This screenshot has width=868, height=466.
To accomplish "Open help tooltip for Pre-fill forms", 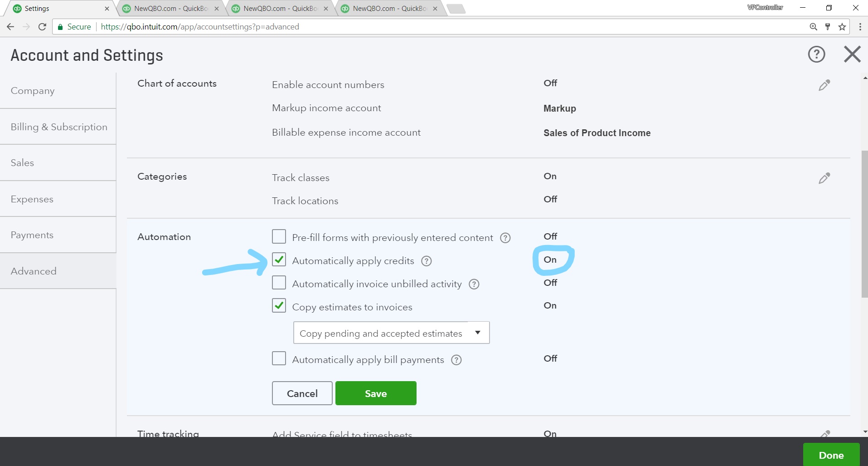I will click(505, 238).
